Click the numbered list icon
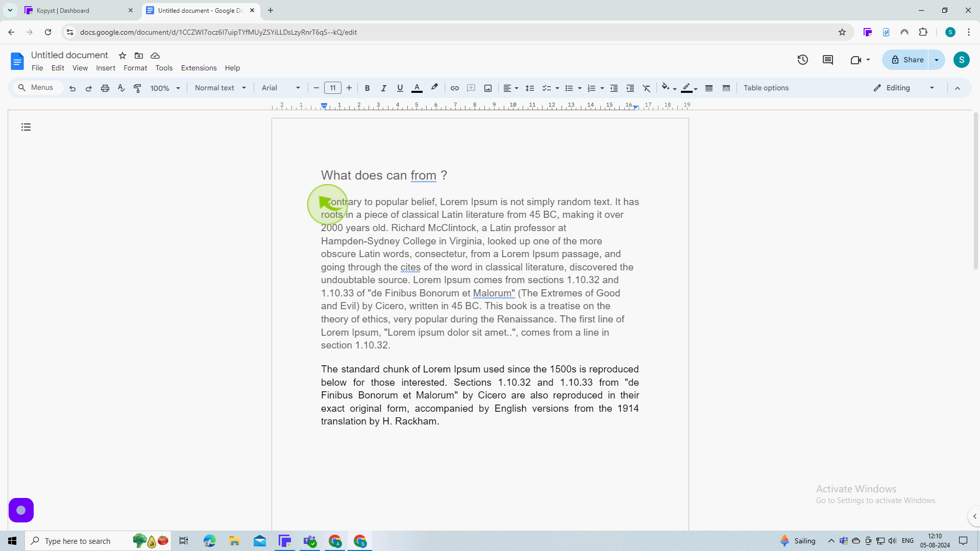 (591, 87)
